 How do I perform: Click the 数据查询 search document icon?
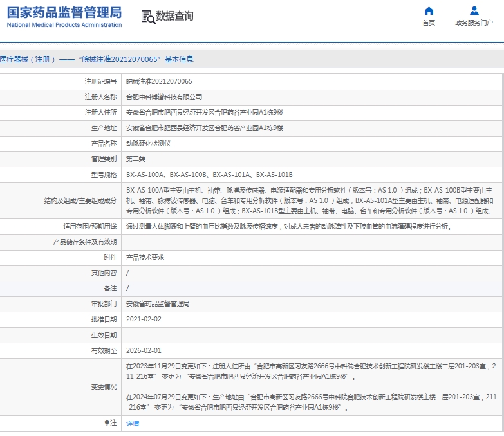coord(148,17)
